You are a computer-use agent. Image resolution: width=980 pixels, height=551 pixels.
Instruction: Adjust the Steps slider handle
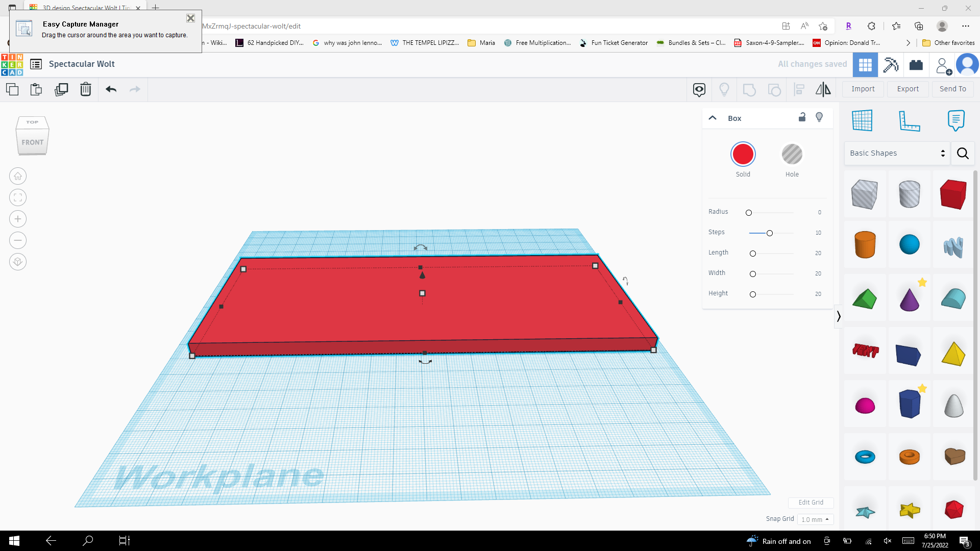770,233
